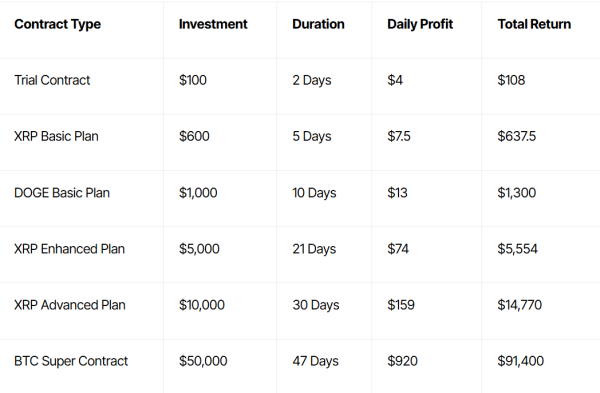This screenshot has width=600, height=393.
Task: Click the XRP Basic Plan cell
Action: pos(56,136)
